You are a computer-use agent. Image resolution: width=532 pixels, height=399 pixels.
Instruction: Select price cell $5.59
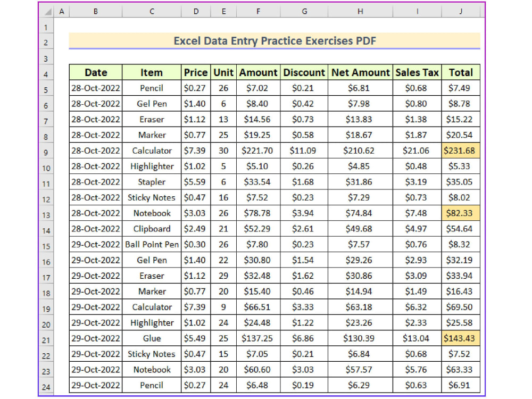196,182
